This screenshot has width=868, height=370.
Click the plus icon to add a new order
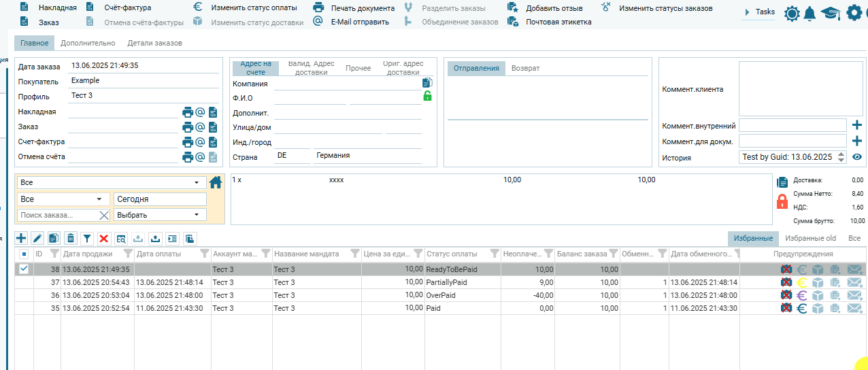[x=21, y=238]
